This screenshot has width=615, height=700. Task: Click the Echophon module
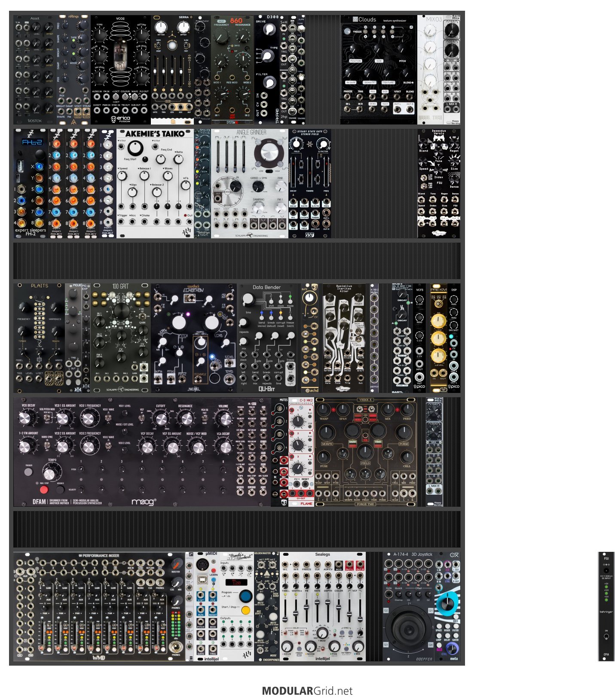[194, 338]
